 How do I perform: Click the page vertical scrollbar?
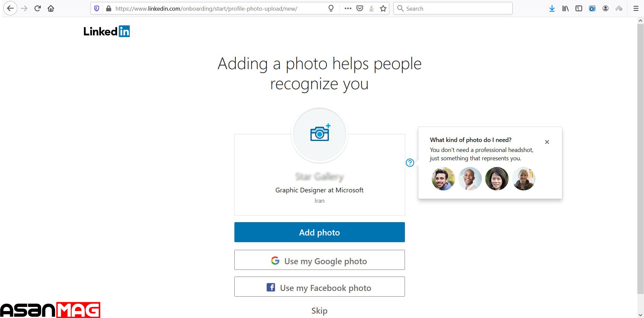[640, 159]
